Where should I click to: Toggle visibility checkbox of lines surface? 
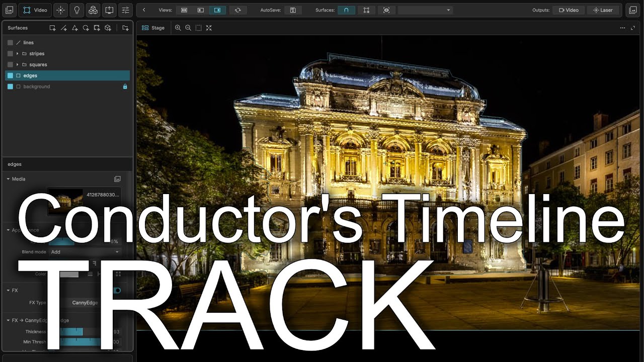tap(10, 43)
